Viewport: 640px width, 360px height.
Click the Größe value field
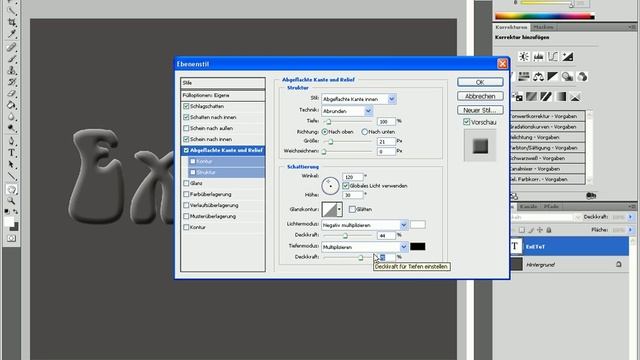pos(386,141)
